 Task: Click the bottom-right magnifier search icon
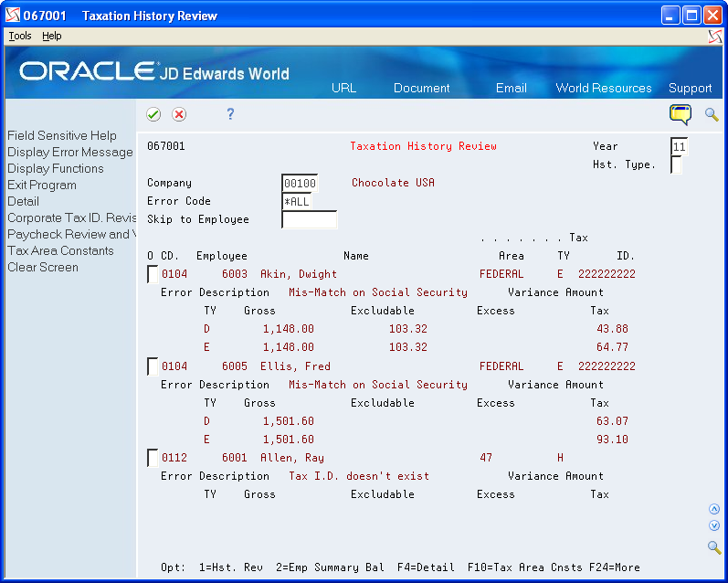(714, 547)
